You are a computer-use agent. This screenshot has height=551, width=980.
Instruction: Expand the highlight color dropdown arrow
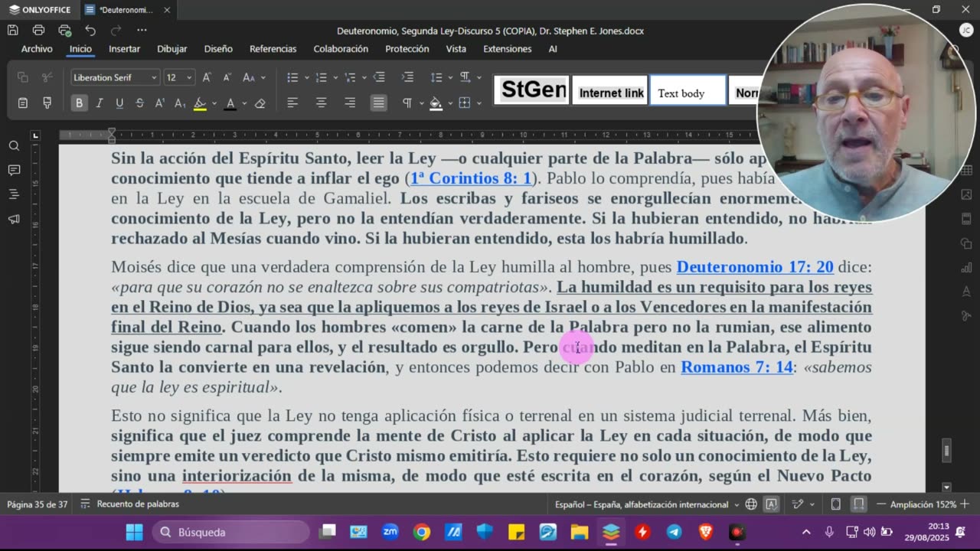pyautogui.click(x=214, y=103)
